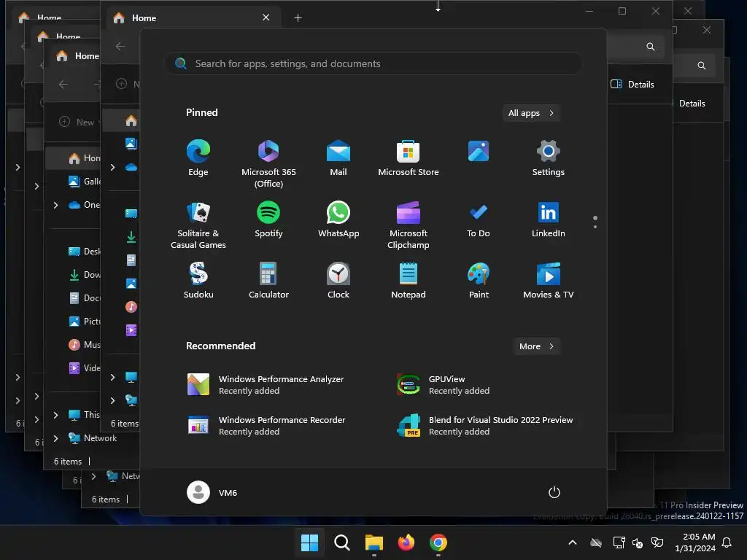Launch Solitaire & Casual Games
Viewport: 747px width, 560px height.
[198, 225]
